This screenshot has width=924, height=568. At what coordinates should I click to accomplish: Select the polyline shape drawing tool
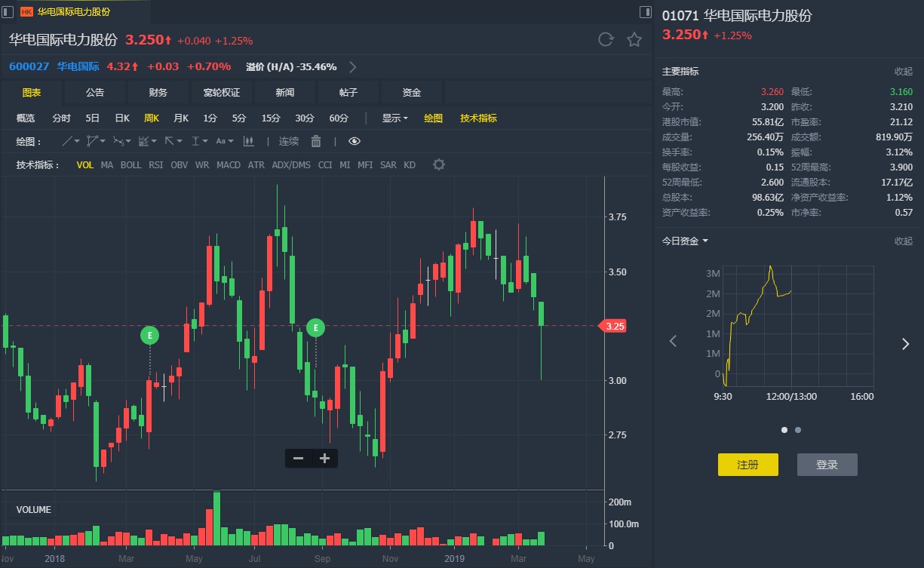coord(94,141)
